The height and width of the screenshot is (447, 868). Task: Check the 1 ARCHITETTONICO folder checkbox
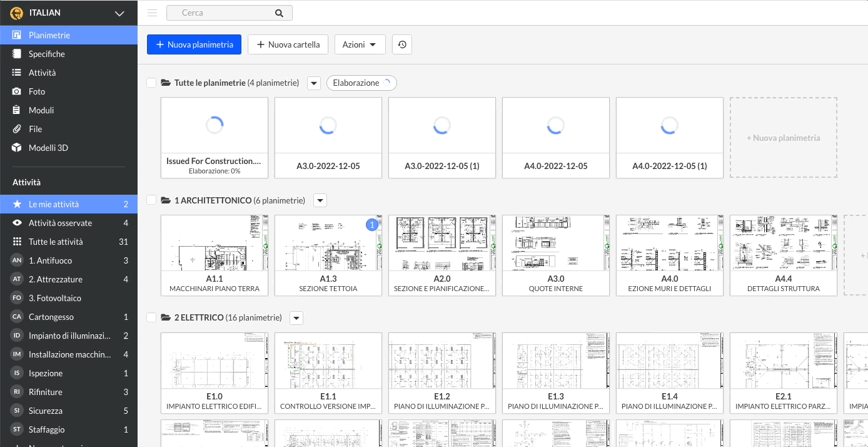click(x=151, y=200)
